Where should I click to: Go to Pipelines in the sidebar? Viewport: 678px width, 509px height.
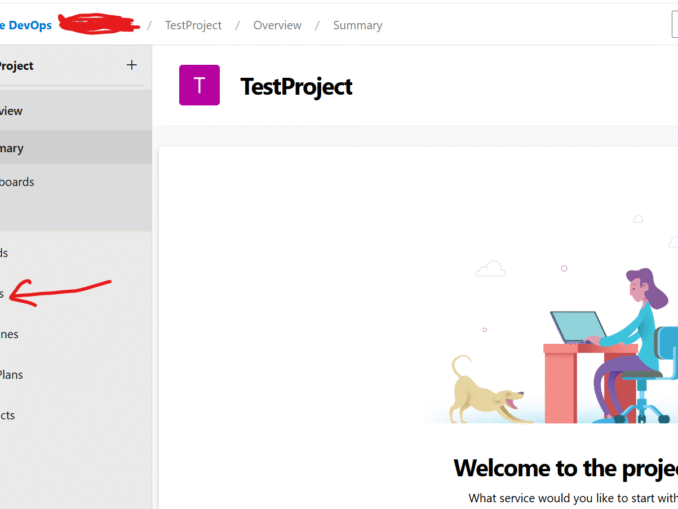[x=10, y=334]
